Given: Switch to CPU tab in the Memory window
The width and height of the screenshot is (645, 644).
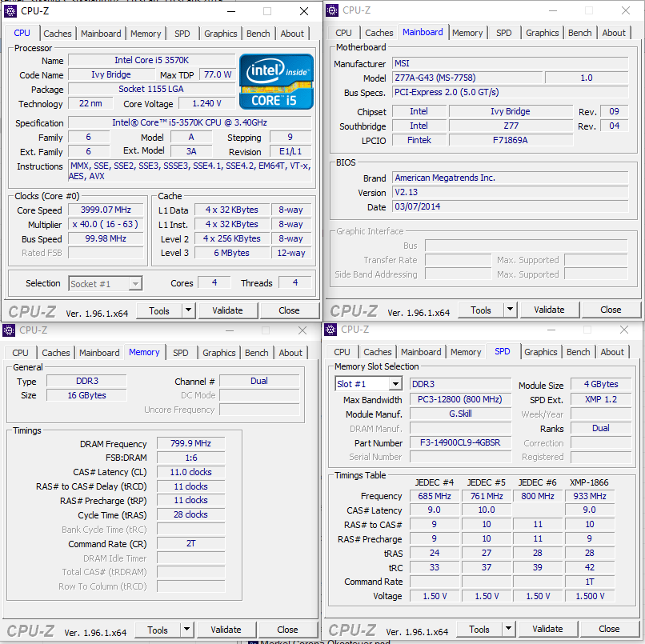Looking at the screenshot, I should coord(20,353).
